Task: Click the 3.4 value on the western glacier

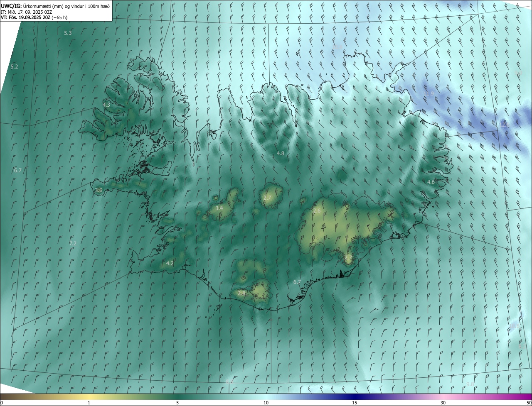Action: [x=219, y=208]
